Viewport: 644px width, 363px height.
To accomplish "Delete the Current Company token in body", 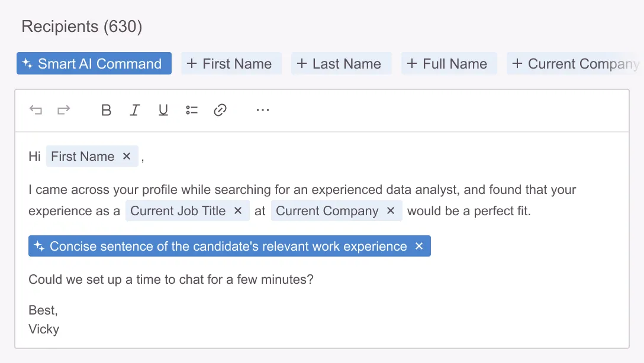I will tap(390, 210).
